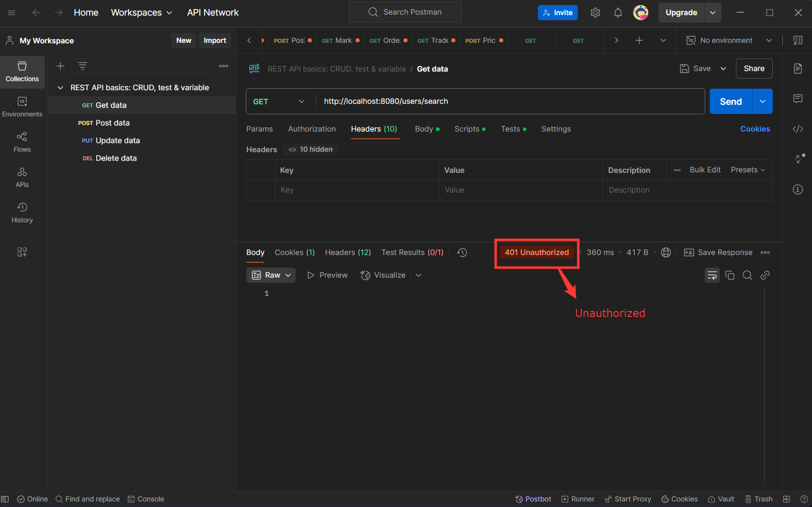Open a new request tab with the plus
The width and height of the screenshot is (812, 507).
(x=639, y=40)
